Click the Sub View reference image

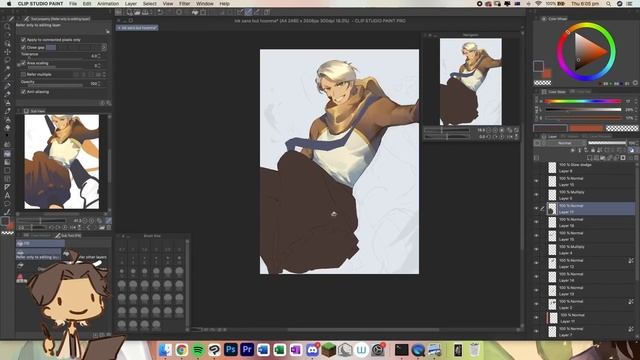(62, 162)
